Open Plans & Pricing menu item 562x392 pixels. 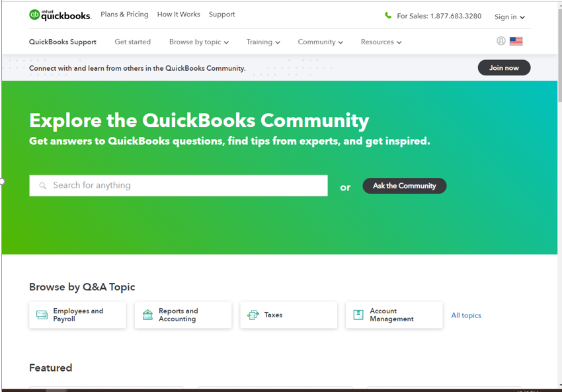(x=124, y=15)
